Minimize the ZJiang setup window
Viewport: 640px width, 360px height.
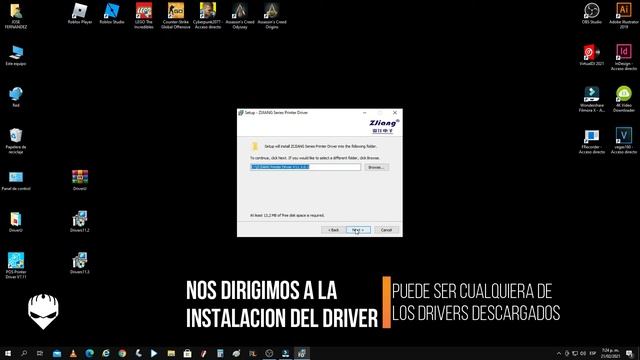click(364, 113)
